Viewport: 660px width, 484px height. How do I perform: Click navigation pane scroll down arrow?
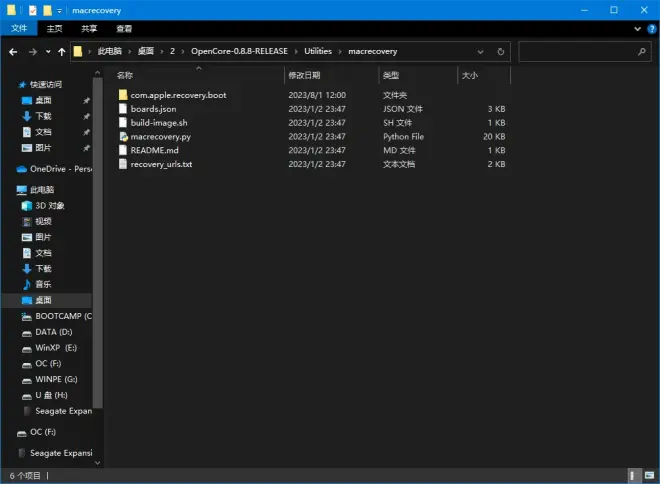pos(98,463)
